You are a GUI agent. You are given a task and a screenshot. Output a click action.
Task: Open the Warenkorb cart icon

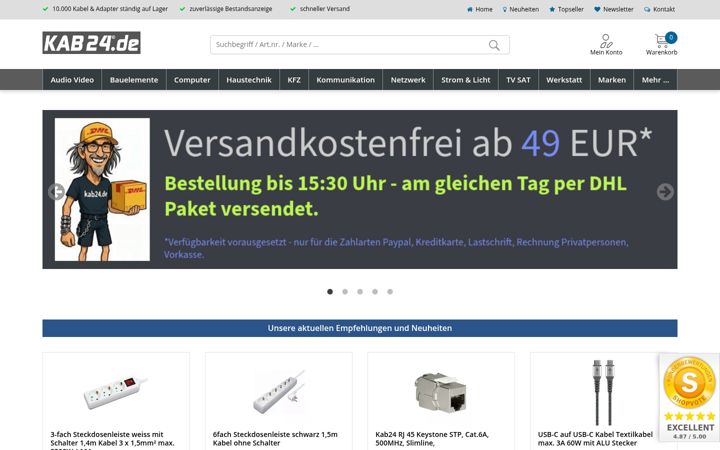point(661,45)
